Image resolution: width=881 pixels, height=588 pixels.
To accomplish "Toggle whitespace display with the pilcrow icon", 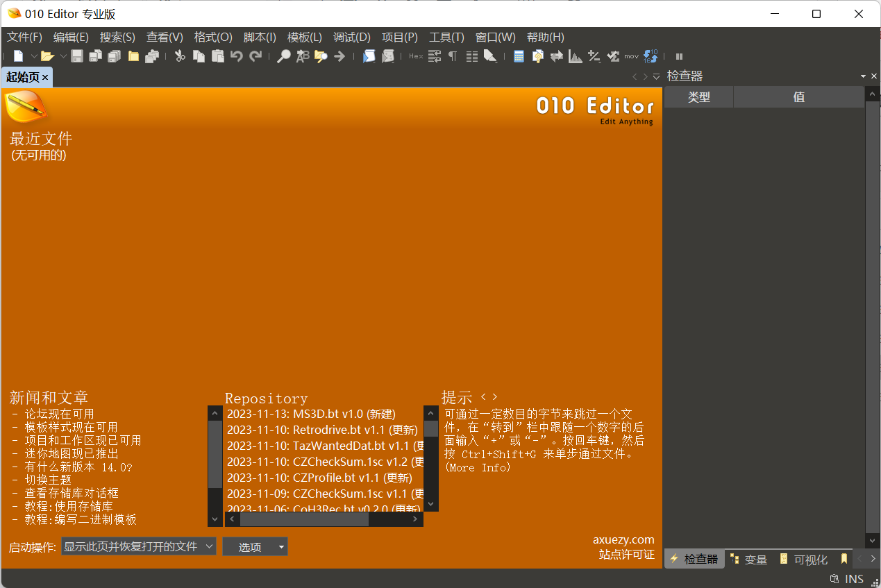I will 453,56.
